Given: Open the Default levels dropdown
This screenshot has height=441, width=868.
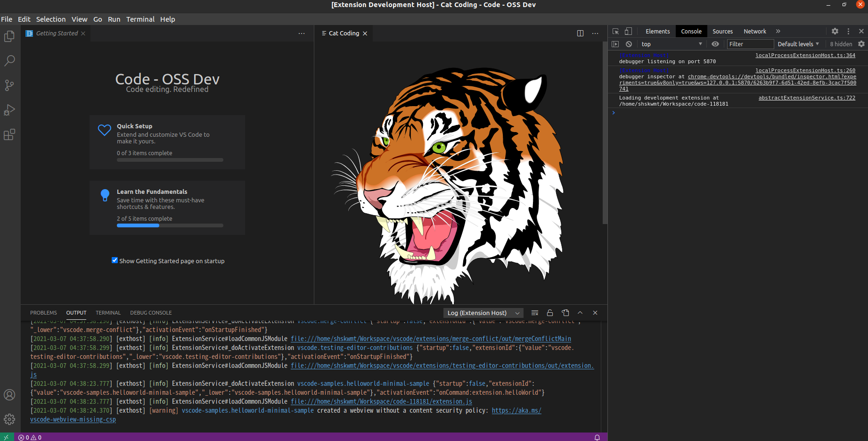Looking at the screenshot, I should tap(798, 44).
